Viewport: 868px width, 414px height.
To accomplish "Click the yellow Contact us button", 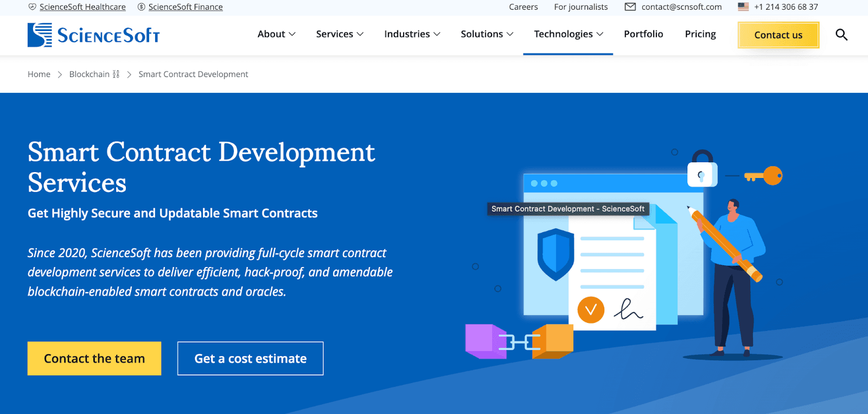I will pyautogui.click(x=778, y=35).
